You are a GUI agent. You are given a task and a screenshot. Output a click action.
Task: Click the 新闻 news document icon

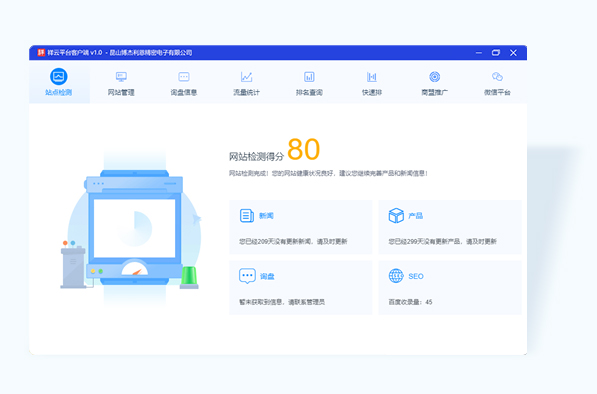tap(247, 215)
